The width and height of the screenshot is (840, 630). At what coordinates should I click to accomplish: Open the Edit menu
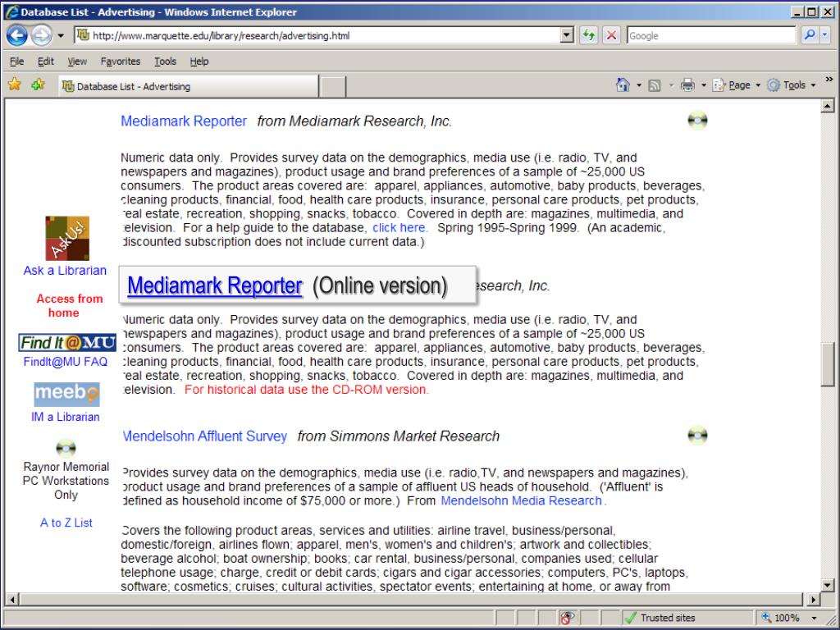(46, 62)
